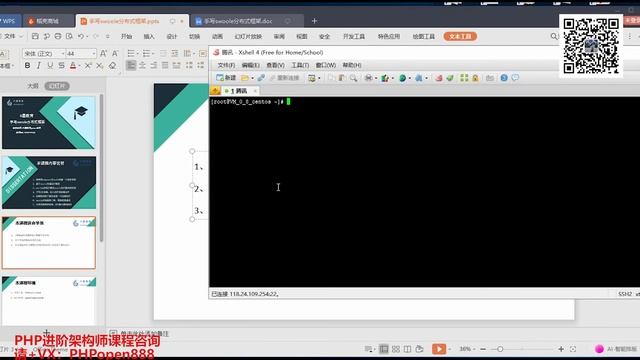Open the Xshell 帮助(H) menu
The width and height of the screenshot is (640, 360).
pyautogui.click(x=352, y=65)
